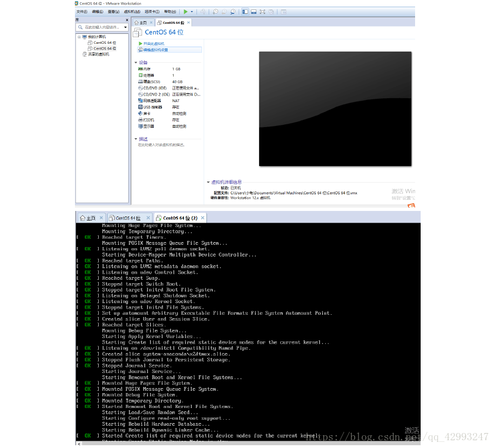495x448 pixels.
Task: Open the 文件(F) menu
Action: [x=82, y=12]
